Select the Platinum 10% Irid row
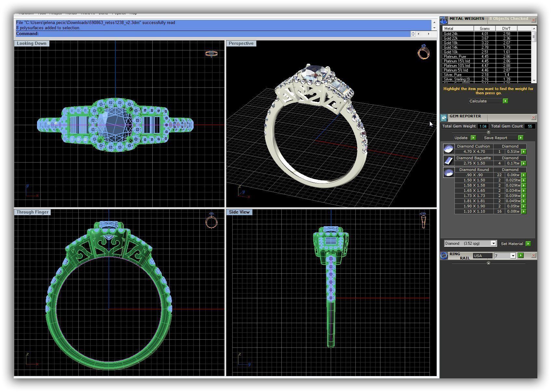 (486, 66)
